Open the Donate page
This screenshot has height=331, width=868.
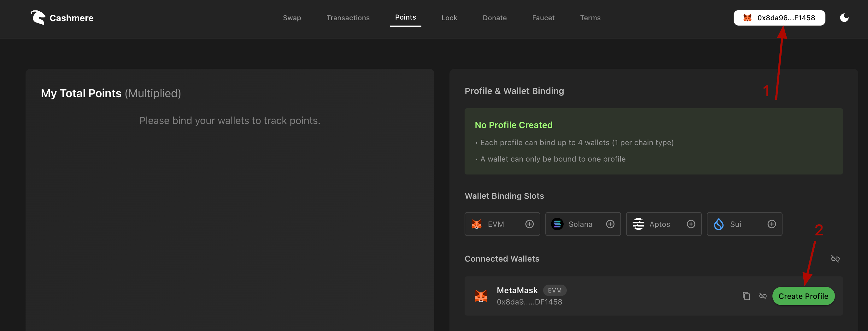click(494, 18)
